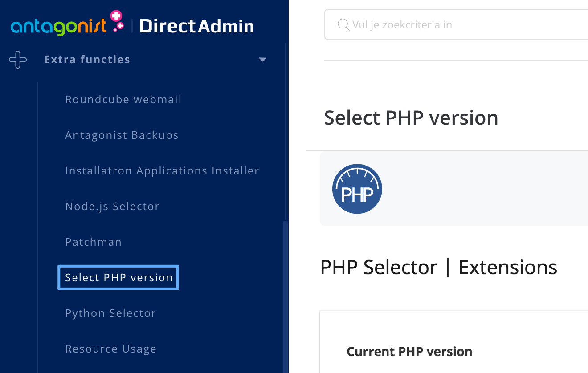Click the sidebar vertical scrollbar
Viewport: 588px width, 373px height.
pyautogui.click(x=286, y=296)
